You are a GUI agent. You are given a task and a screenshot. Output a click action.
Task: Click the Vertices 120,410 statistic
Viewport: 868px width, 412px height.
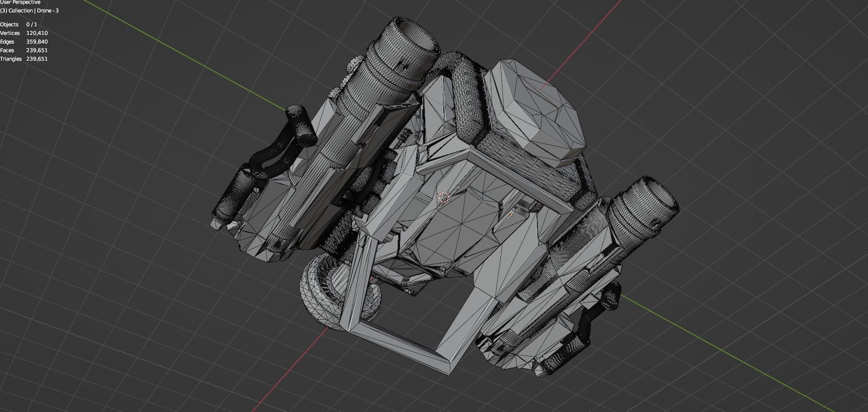point(24,33)
